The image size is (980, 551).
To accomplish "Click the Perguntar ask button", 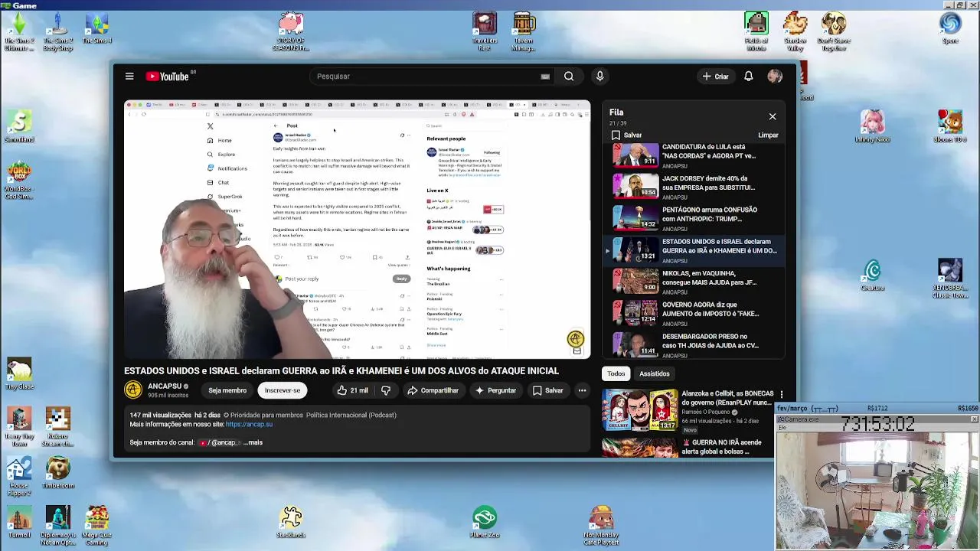I will tap(495, 390).
